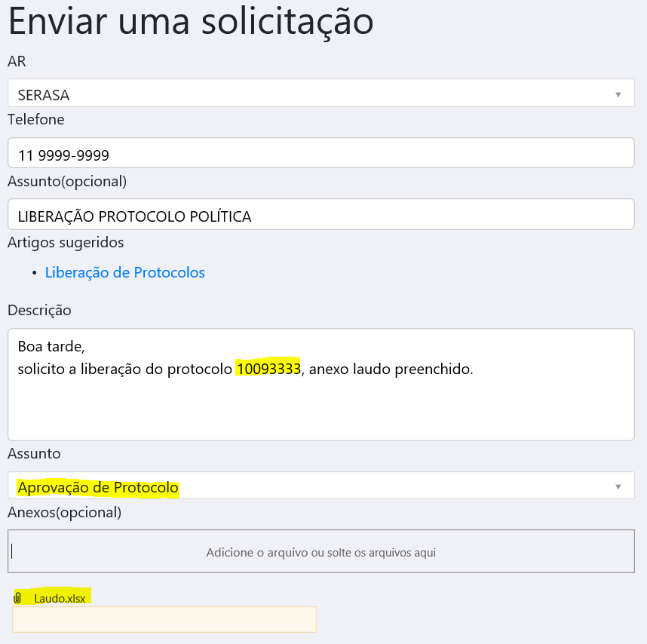Click the Assunto(opcional) label
This screenshot has height=644, width=647.
(x=67, y=181)
